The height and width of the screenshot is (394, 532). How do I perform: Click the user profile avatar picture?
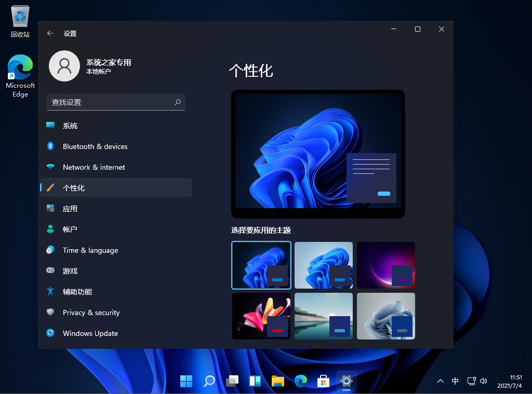click(x=64, y=66)
